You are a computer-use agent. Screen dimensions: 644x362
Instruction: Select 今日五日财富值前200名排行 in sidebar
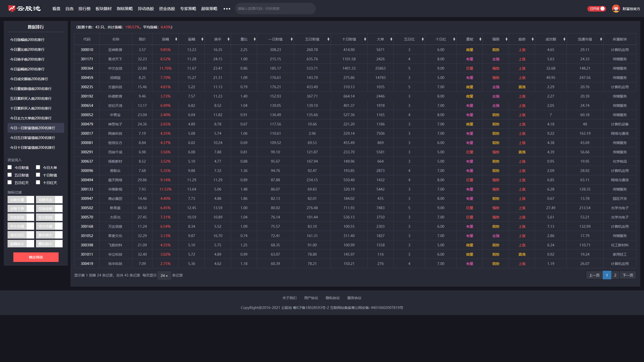(36, 138)
